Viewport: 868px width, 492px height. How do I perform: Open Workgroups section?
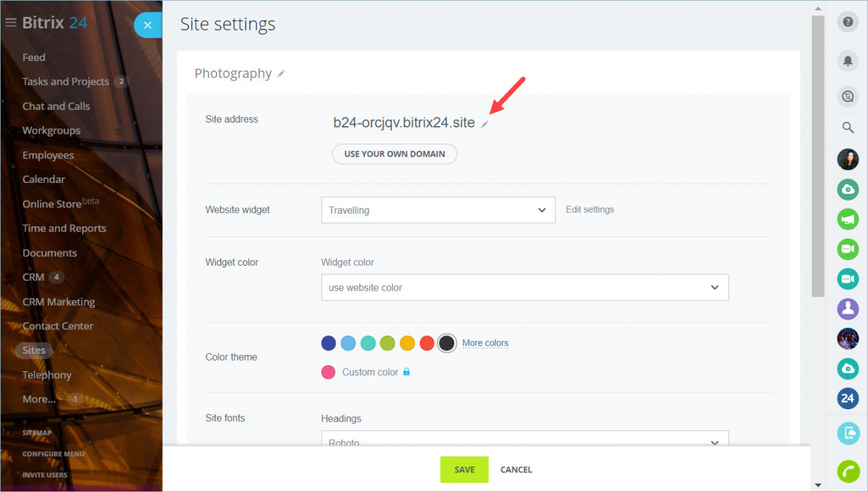pos(52,131)
